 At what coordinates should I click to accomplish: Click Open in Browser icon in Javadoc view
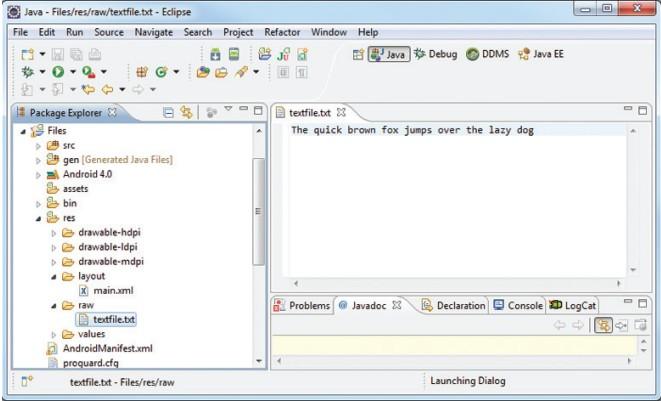point(640,325)
